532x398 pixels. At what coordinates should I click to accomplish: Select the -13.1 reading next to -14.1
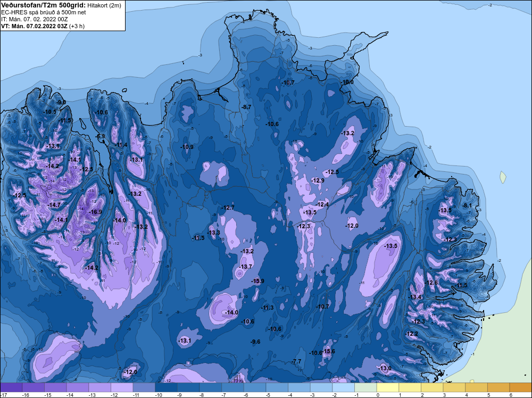pyautogui.click(x=53, y=146)
